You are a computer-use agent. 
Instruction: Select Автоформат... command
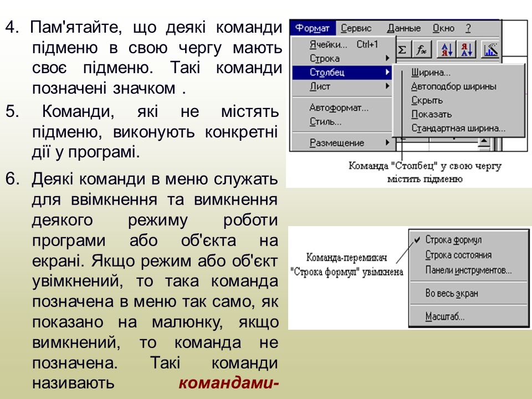(342, 108)
